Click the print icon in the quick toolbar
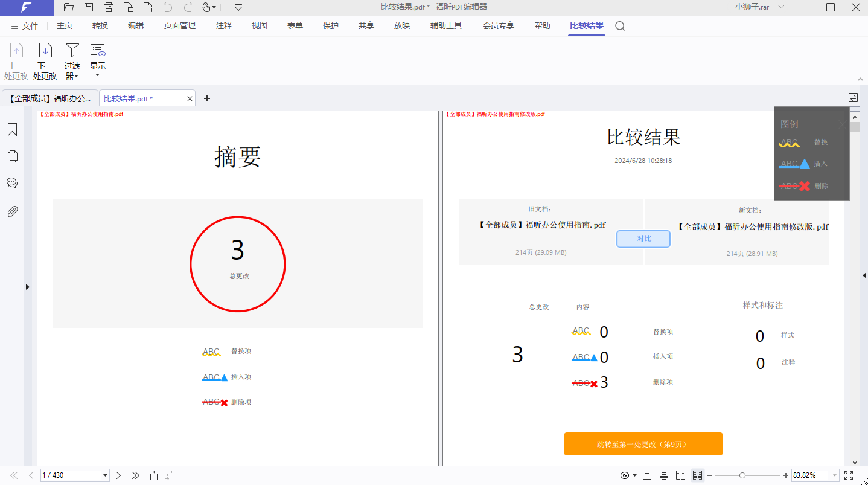 [x=109, y=7]
